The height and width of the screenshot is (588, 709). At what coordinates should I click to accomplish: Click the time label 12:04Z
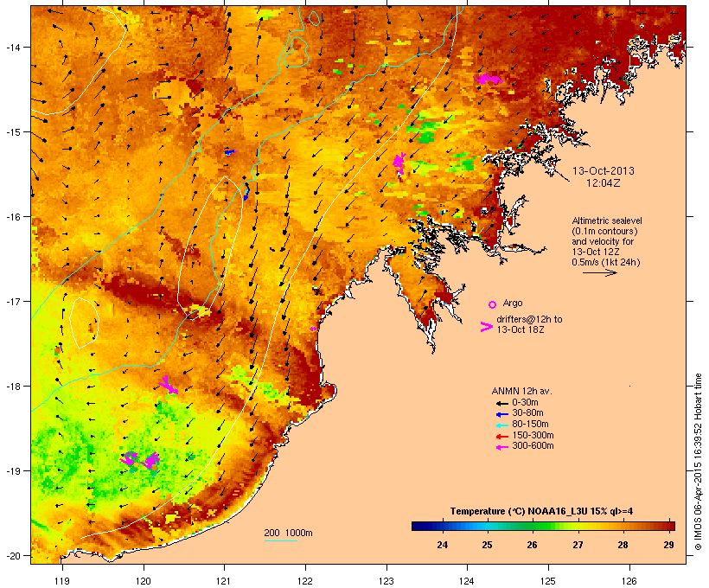(604, 183)
